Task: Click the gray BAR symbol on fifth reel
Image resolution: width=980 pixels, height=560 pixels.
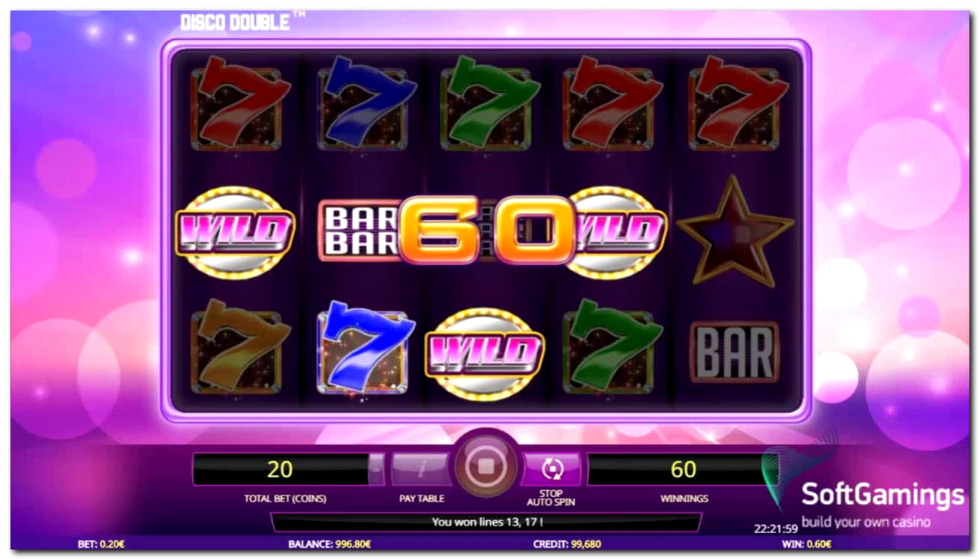Action: click(x=734, y=353)
